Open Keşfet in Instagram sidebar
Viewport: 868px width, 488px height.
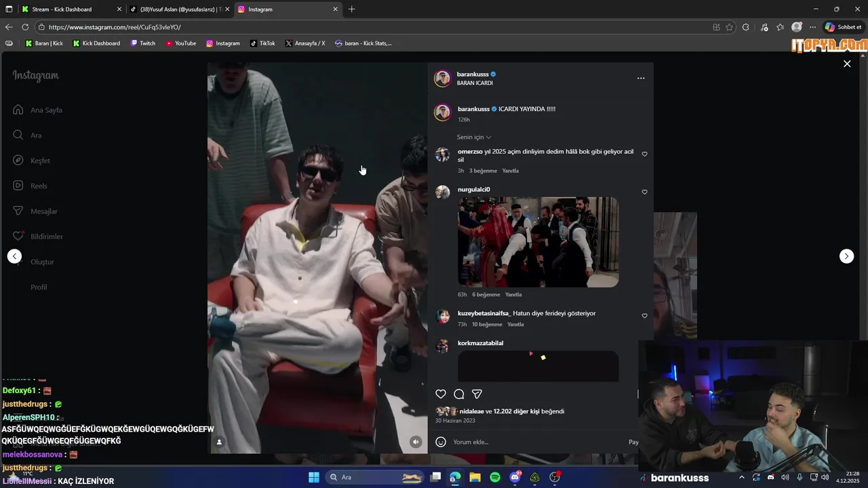[x=31, y=161]
